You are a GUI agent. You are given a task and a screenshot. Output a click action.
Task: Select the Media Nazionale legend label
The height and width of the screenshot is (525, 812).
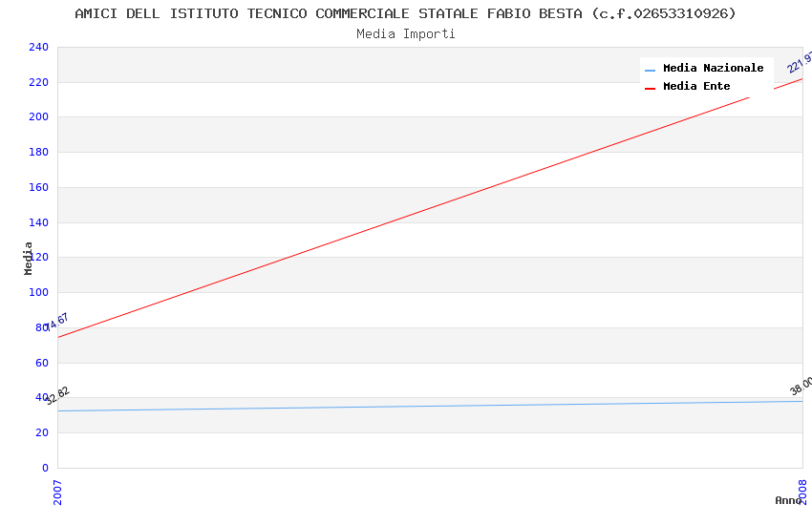pyautogui.click(x=713, y=68)
